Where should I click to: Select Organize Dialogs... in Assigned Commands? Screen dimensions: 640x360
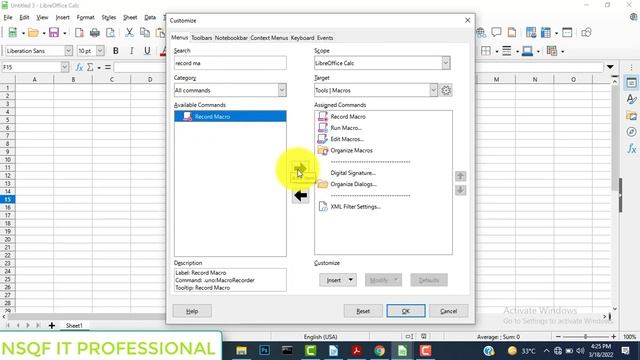353,184
